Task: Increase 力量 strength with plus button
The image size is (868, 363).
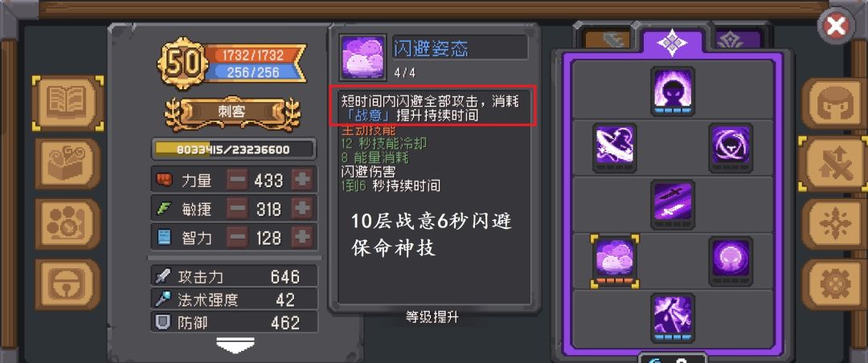Action: coord(301,180)
